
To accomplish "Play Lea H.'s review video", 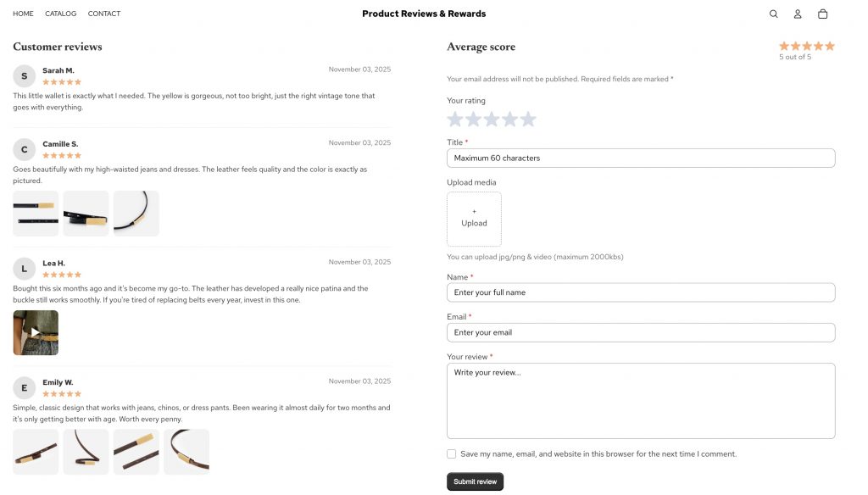I will click(x=35, y=332).
